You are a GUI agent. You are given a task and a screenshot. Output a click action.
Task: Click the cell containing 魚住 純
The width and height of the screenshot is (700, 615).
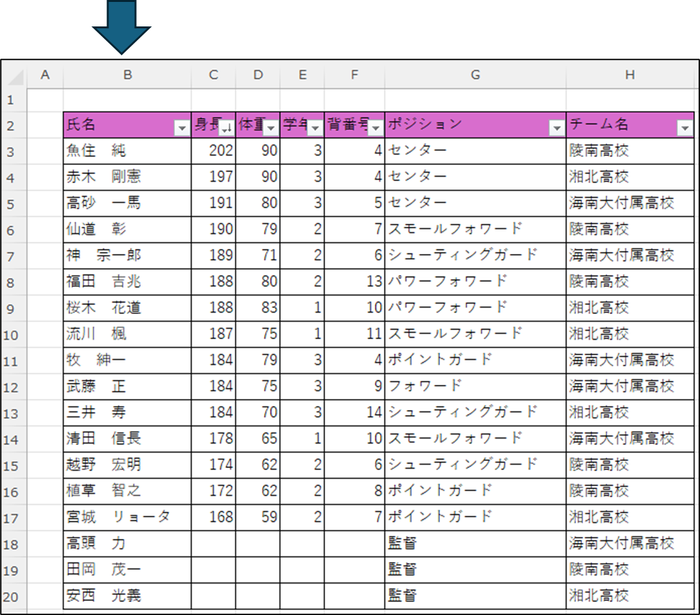pos(127,151)
